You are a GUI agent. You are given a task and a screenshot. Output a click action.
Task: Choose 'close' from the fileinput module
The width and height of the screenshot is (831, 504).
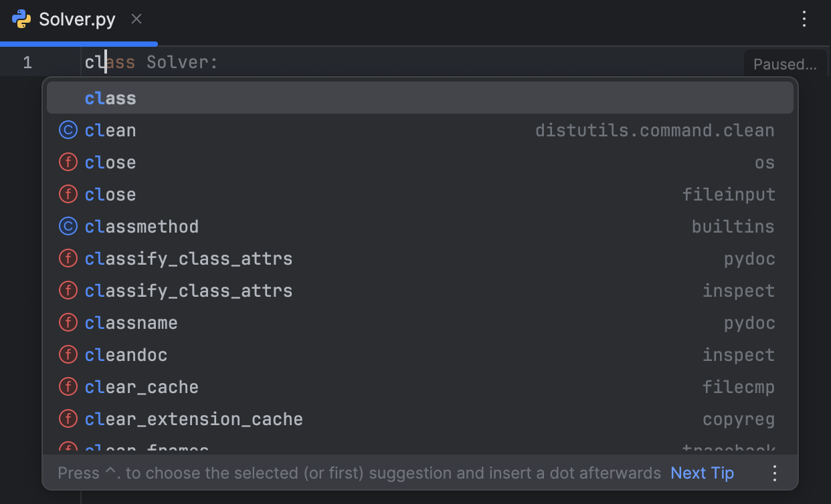point(110,194)
